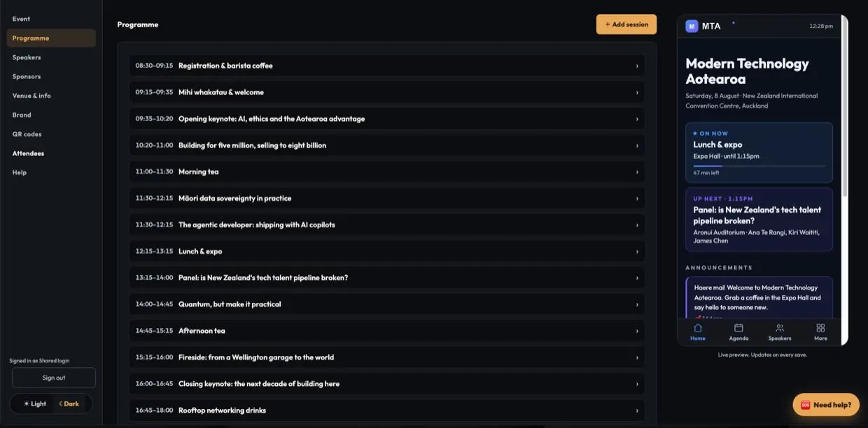Screen dimensions: 868x428
Task: Click 'Closing keynote: the next decade' title
Action: click(259, 384)
